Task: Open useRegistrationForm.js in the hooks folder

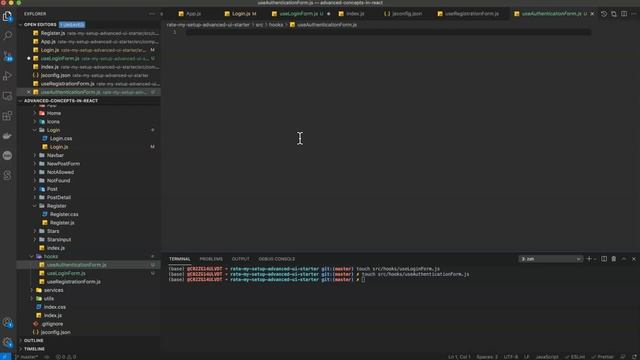Action: (x=73, y=282)
